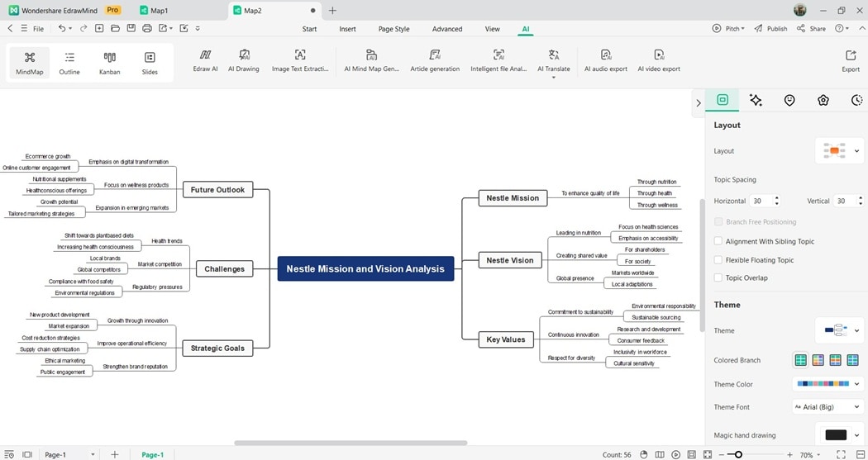Select the MindMap view mode
Screen dimensions: 868x460
coord(29,63)
